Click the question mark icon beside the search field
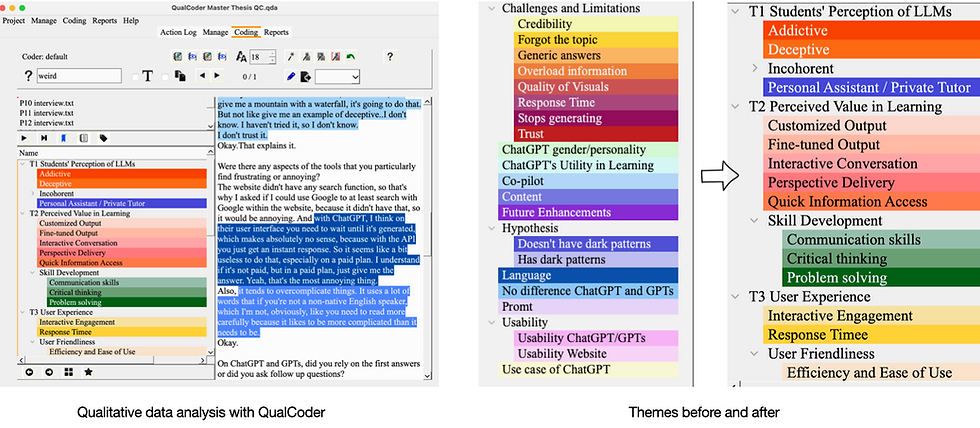This screenshot has width=980, height=428. (x=28, y=76)
